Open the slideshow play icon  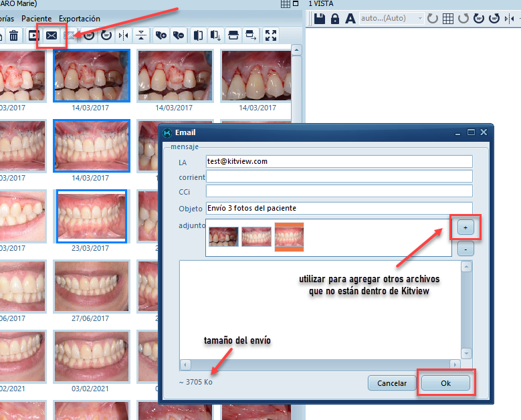point(33,35)
